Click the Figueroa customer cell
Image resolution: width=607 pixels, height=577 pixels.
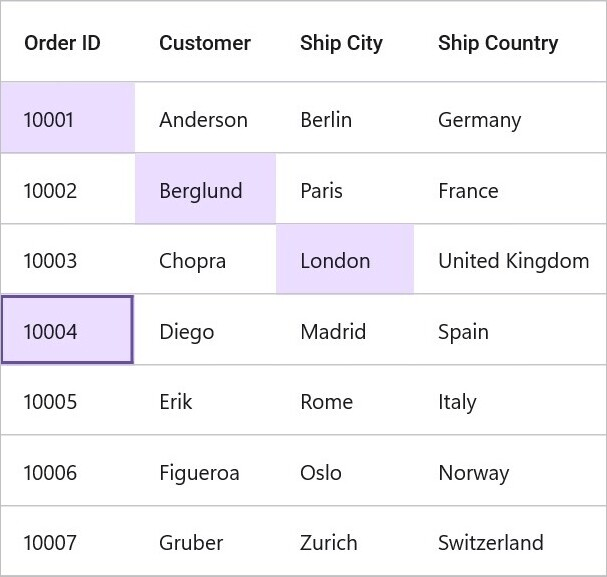click(x=206, y=470)
